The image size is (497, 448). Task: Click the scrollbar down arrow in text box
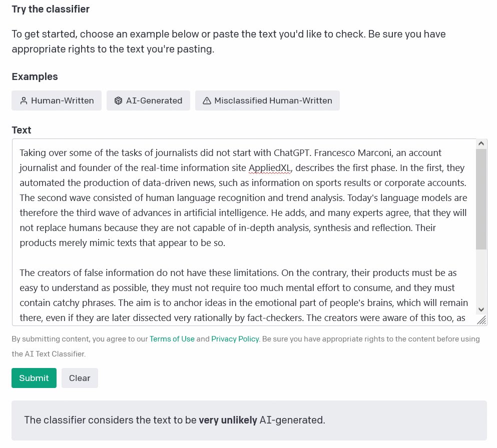point(481,309)
